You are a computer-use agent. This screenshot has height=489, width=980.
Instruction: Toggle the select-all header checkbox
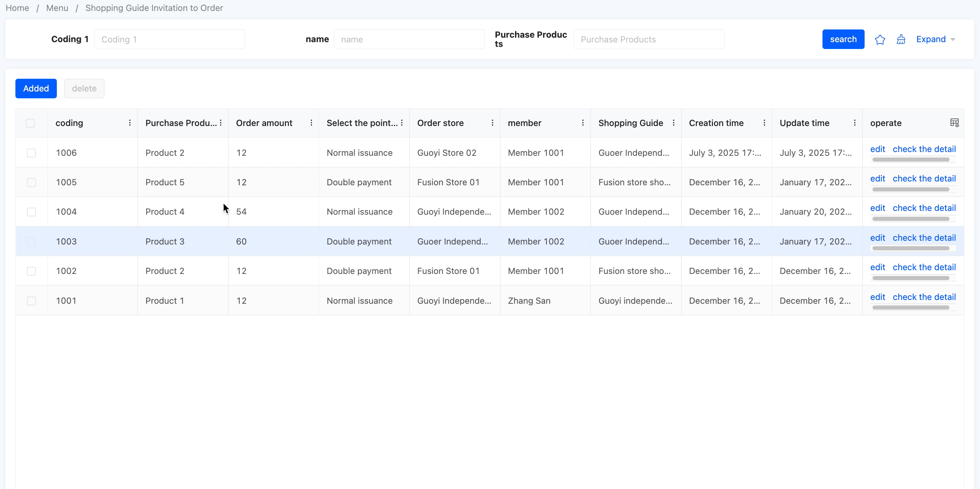pos(30,123)
